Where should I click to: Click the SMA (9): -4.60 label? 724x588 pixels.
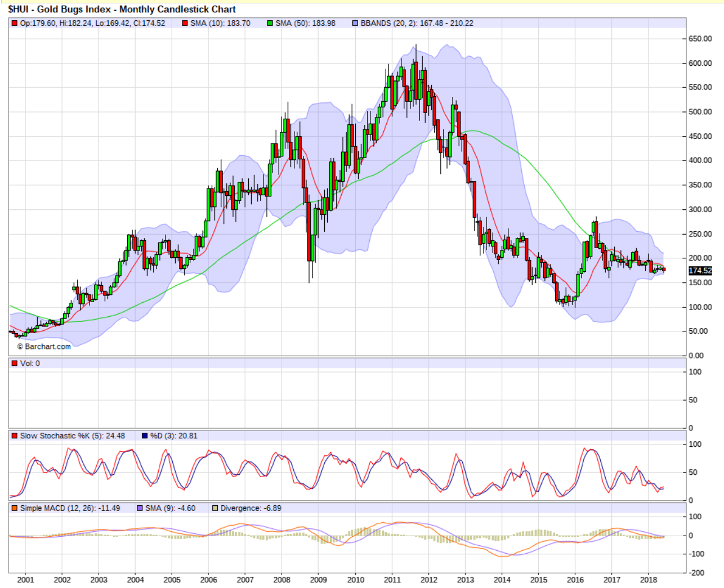[171, 508]
